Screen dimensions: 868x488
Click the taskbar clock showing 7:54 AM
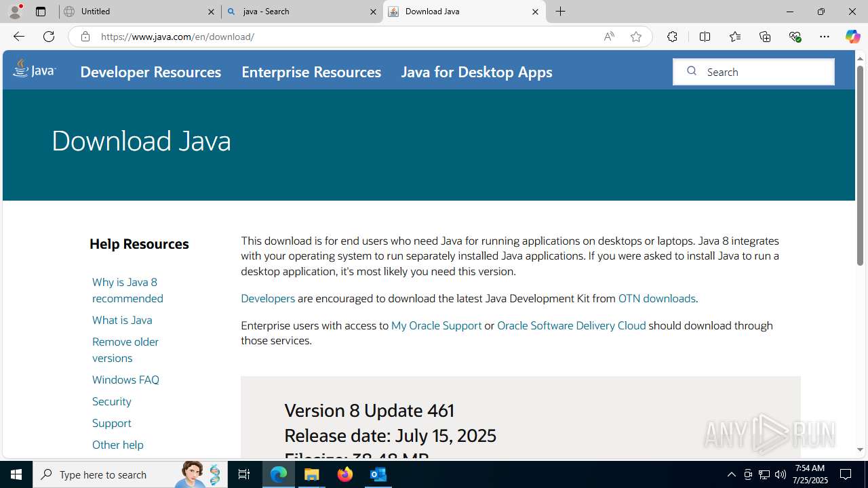[x=810, y=474]
